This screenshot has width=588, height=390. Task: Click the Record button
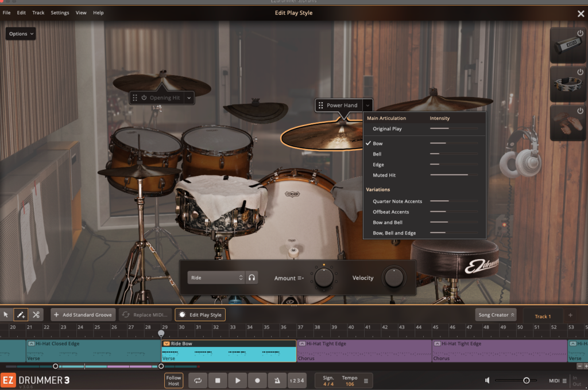point(257,380)
